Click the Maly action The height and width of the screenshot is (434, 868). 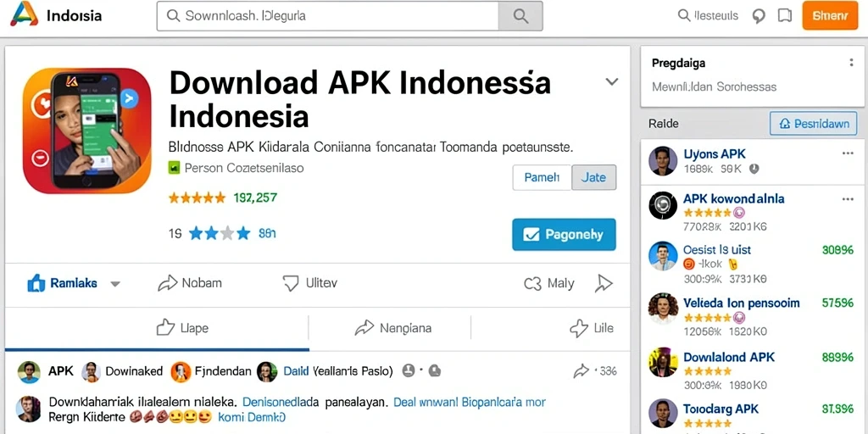tap(549, 283)
